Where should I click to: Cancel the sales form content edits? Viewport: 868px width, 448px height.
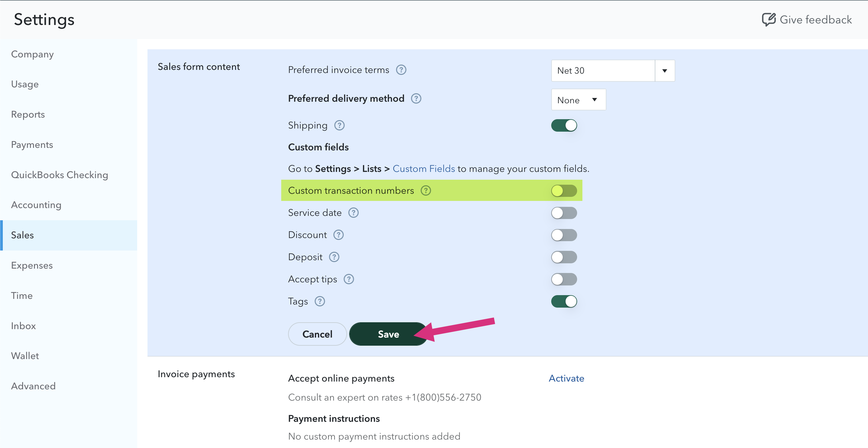(x=317, y=334)
